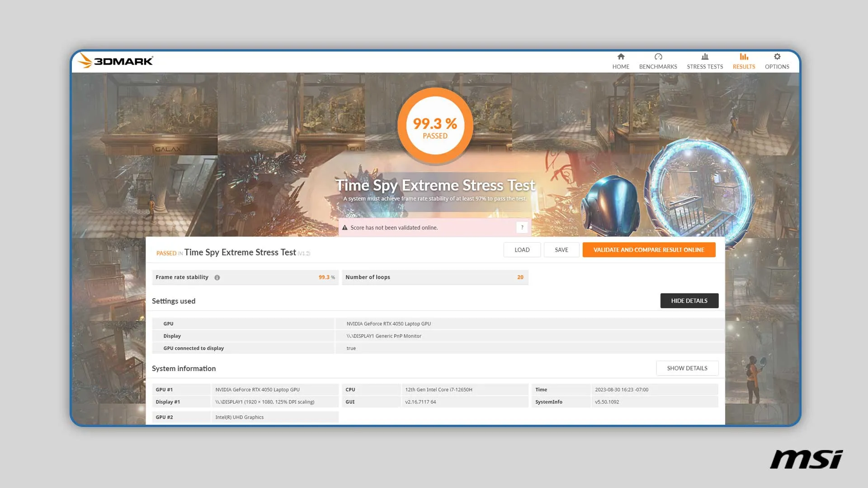Screen dimensions: 868x488
Task: Select the HOME menu label
Action: (621, 66)
